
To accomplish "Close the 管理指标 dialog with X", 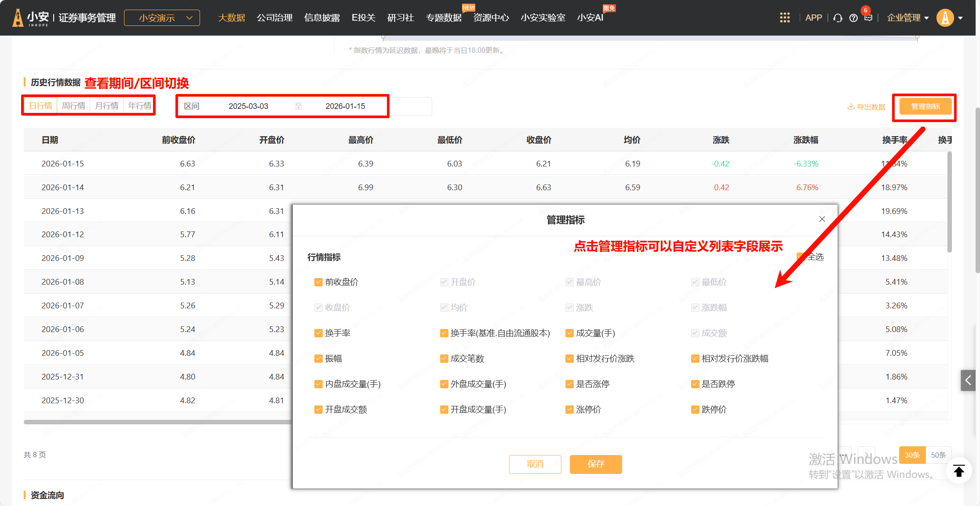I will coord(822,219).
